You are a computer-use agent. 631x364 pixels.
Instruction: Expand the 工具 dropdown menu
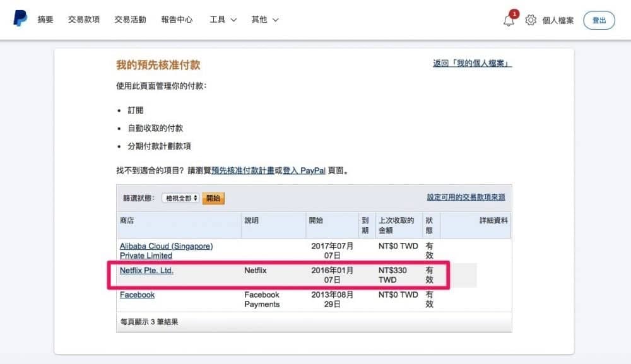pyautogui.click(x=223, y=20)
